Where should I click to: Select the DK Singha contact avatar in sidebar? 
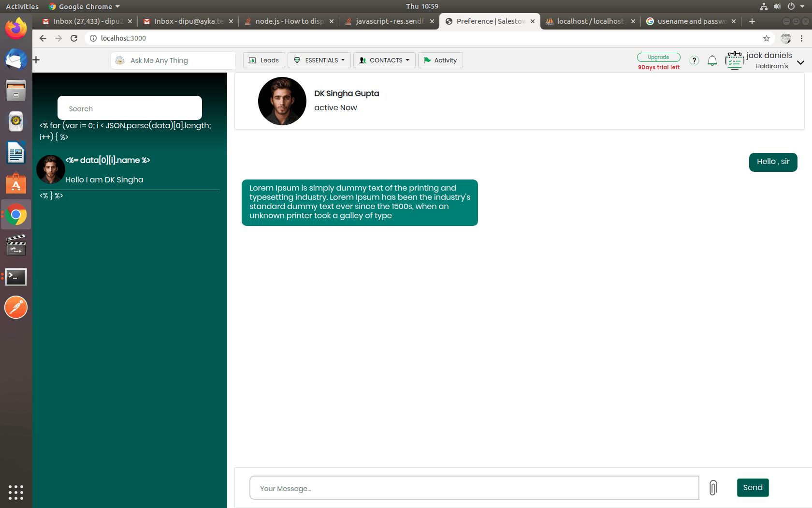tap(51, 169)
